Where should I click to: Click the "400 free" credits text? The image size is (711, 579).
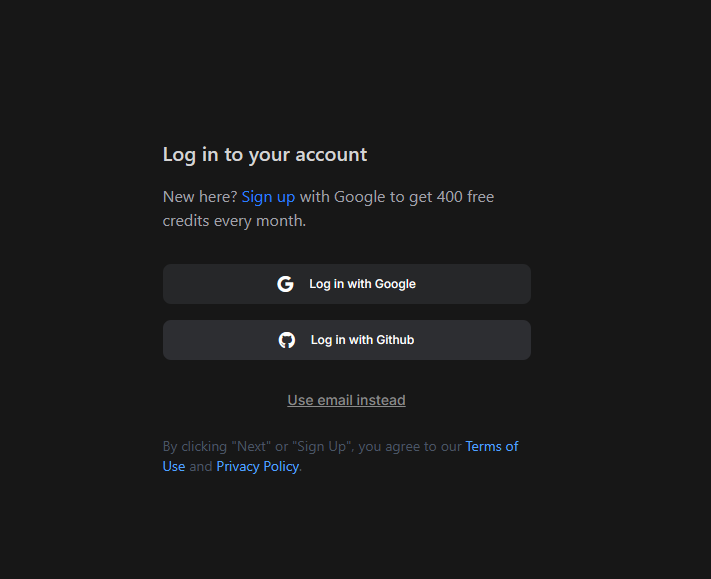coord(466,197)
